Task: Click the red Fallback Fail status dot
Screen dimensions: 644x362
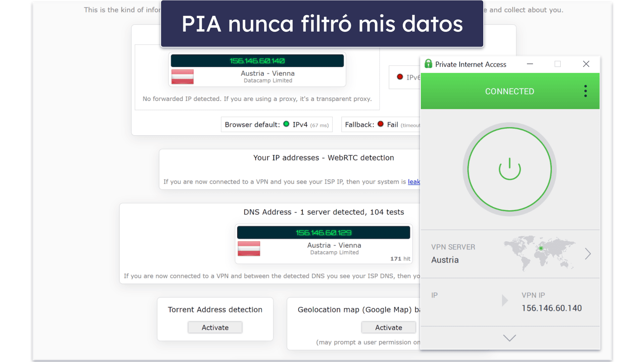Action: coord(380,124)
